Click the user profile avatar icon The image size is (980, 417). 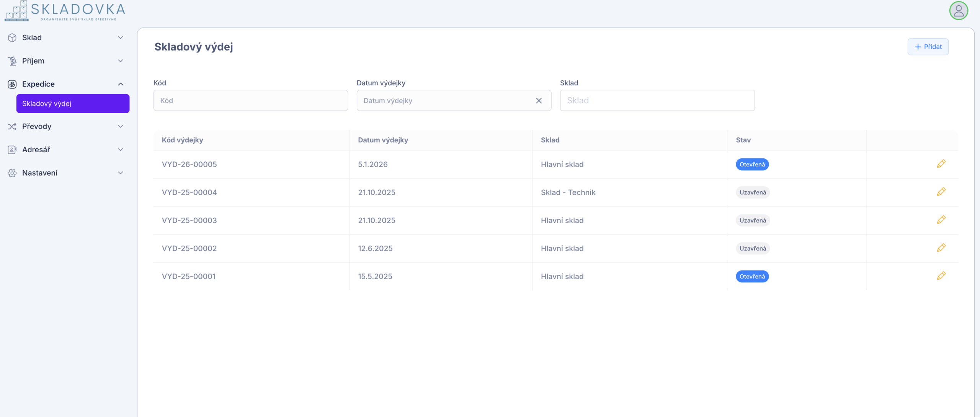click(x=958, y=11)
